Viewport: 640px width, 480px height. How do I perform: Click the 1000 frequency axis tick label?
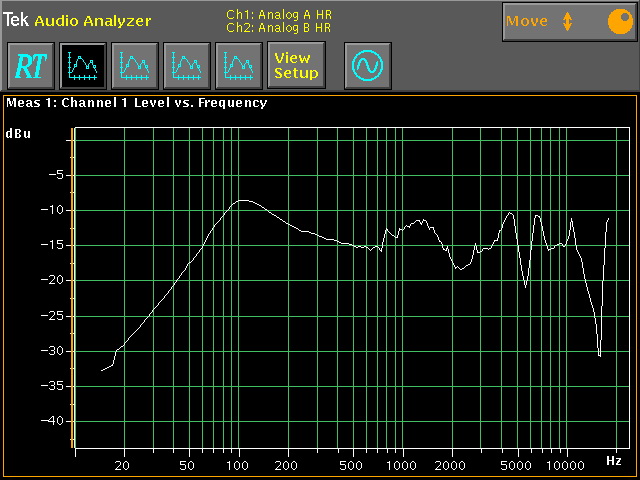point(401,465)
